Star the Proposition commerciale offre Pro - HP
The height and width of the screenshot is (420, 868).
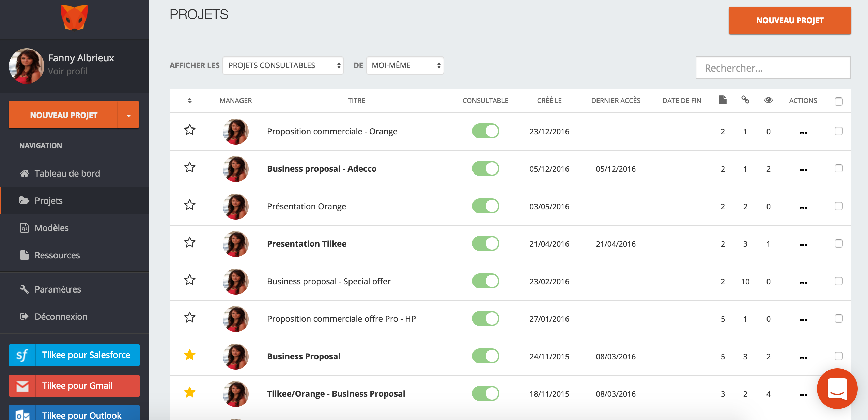[x=190, y=317]
